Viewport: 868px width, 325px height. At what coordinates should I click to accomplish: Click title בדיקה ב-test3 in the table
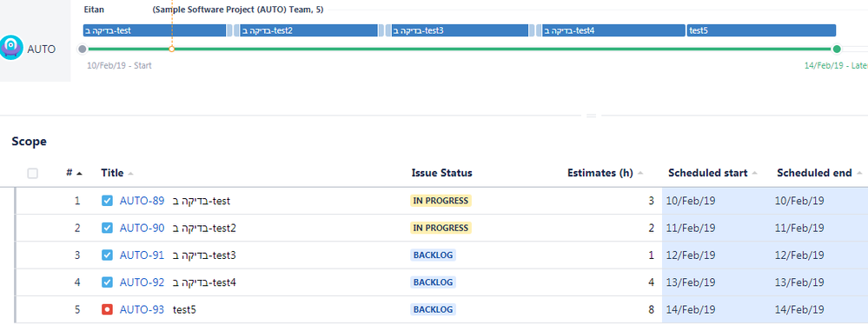[x=204, y=255]
